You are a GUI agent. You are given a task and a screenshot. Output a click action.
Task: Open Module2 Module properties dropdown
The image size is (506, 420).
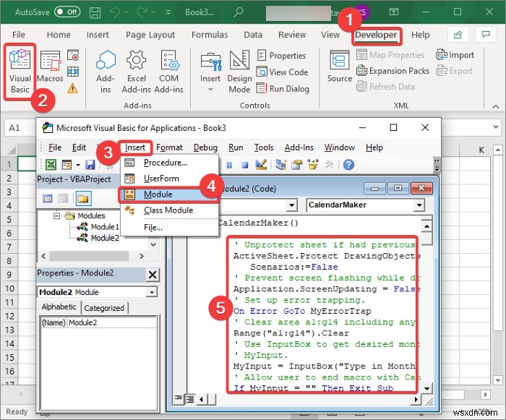pyautogui.click(x=151, y=293)
